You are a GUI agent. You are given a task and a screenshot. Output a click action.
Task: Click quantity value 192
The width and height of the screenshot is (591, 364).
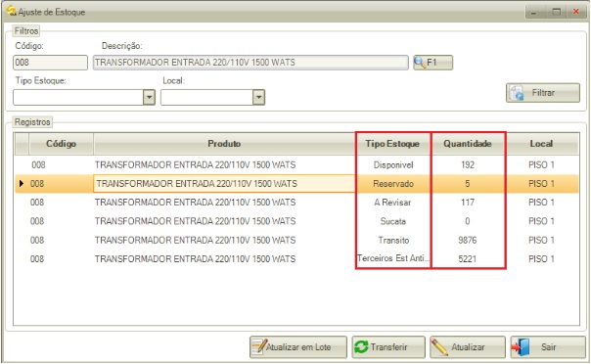pos(468,165)
